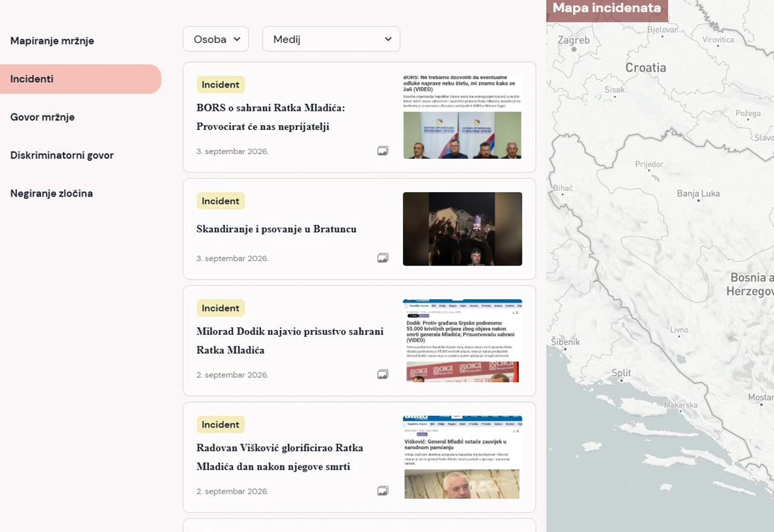Click Sisak label on the map
The height and width of the screenshot is (532, 774).
[614, 89]
